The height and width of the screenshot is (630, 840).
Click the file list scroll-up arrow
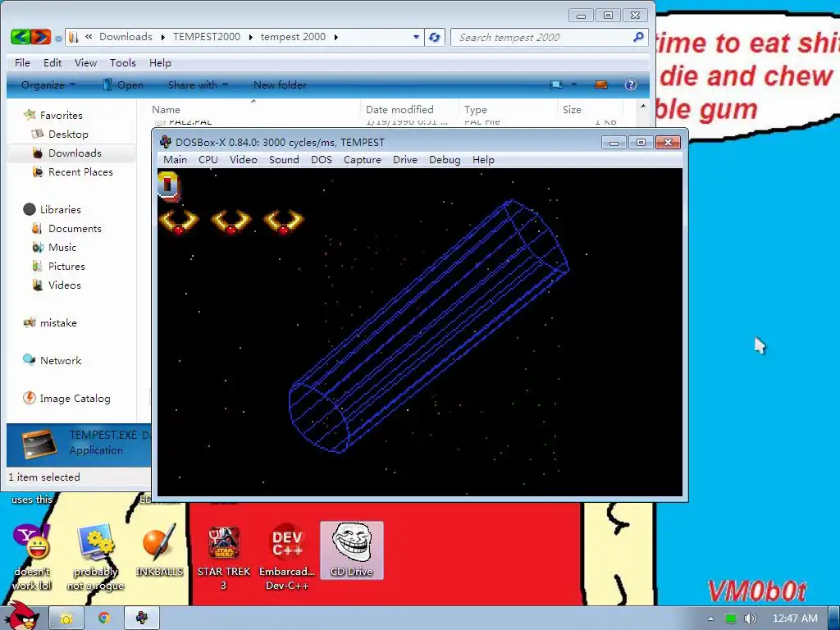point(643,106)
